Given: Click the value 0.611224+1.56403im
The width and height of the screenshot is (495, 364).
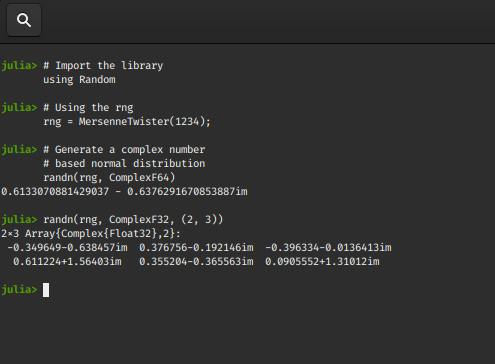Looking at the screenshot, I should pyautogui.click(x=67, y=262).
